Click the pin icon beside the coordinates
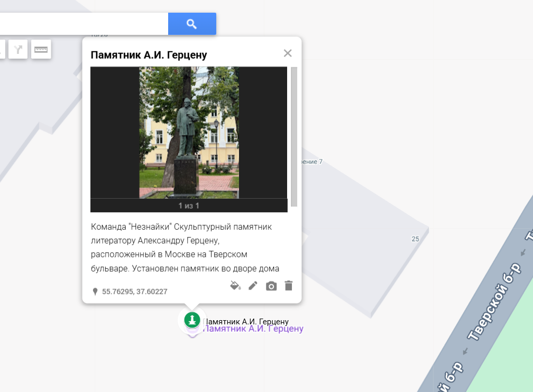533x392 pixels. (x=95, y=292)
